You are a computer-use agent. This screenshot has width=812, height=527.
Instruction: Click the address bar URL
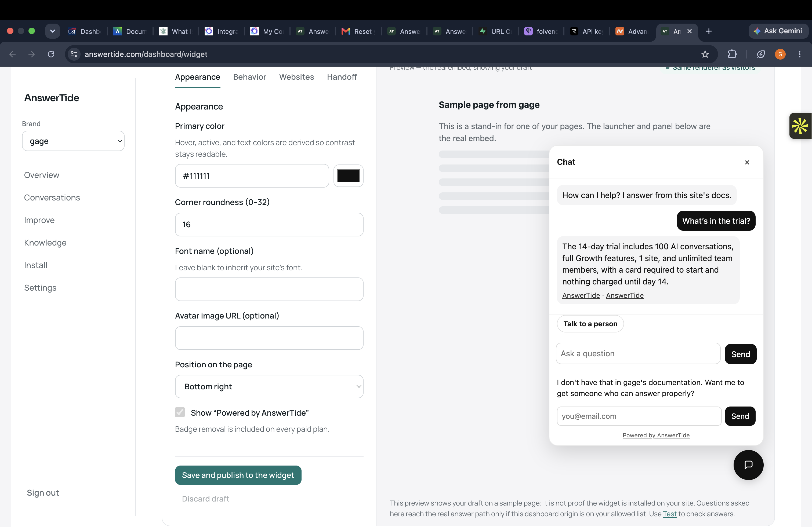pyautogui.click(x=146, y=54)
